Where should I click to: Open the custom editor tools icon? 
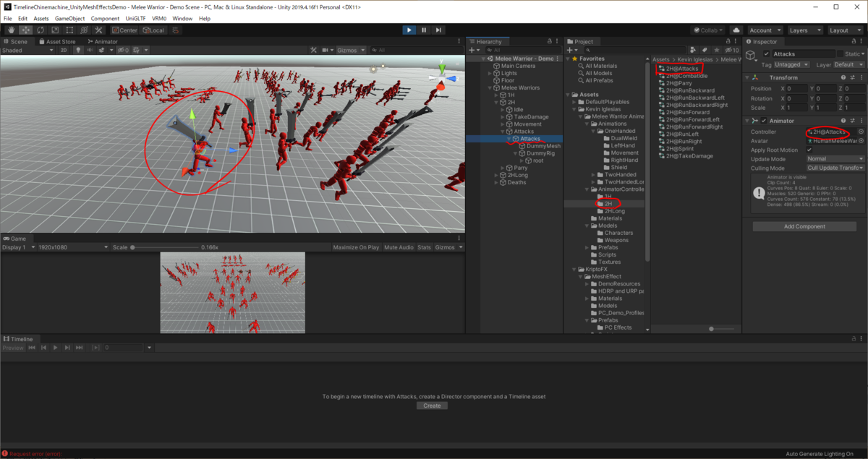[x=98, y=30]
